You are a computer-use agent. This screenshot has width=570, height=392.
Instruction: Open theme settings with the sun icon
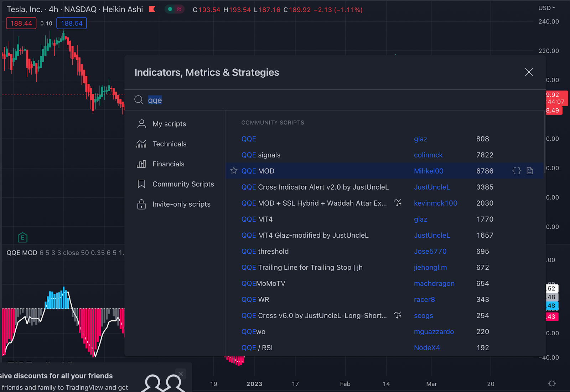552,383
